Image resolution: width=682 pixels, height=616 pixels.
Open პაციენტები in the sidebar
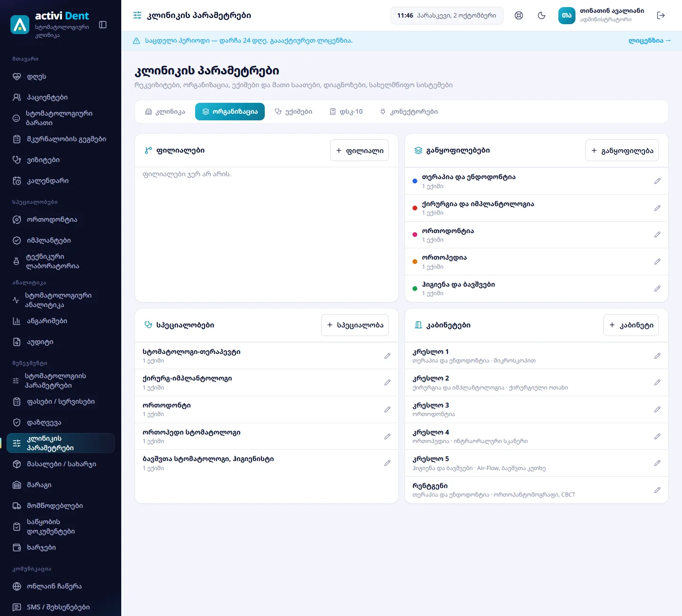point(61,97)
